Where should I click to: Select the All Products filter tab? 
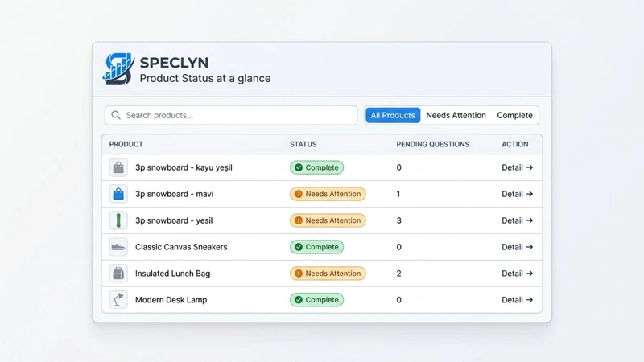393,115
